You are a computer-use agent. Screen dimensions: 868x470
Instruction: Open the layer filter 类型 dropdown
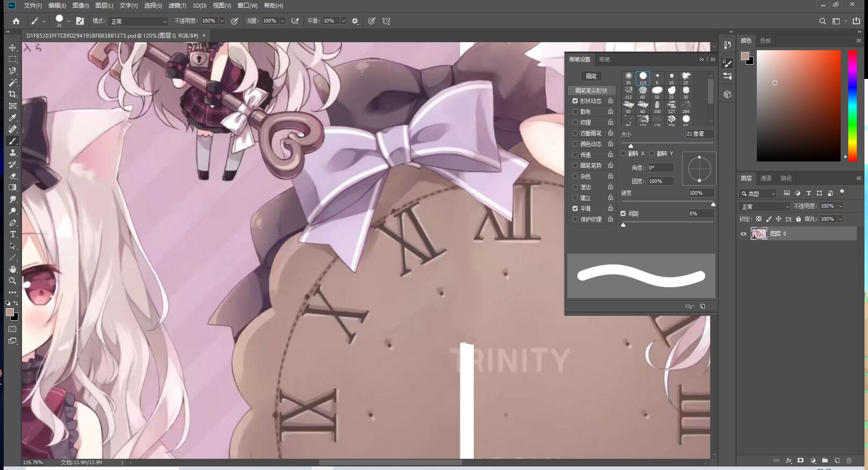(757, 193)
